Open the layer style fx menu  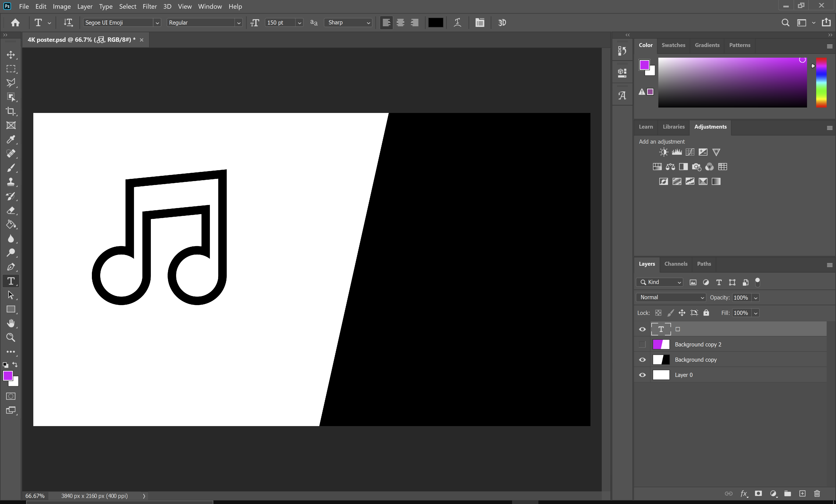click(x=744, y=494)
